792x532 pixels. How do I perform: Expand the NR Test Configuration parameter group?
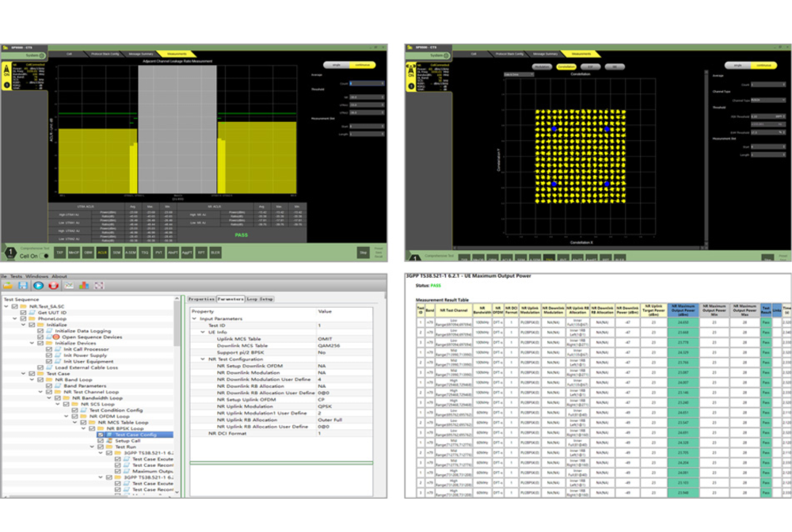pos(202,359)
